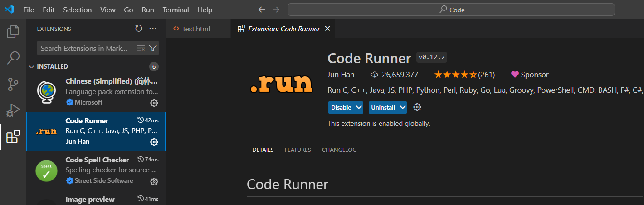Close the Extension: Code Runner tab
The image size is (644, 205).
coord(327,29)
